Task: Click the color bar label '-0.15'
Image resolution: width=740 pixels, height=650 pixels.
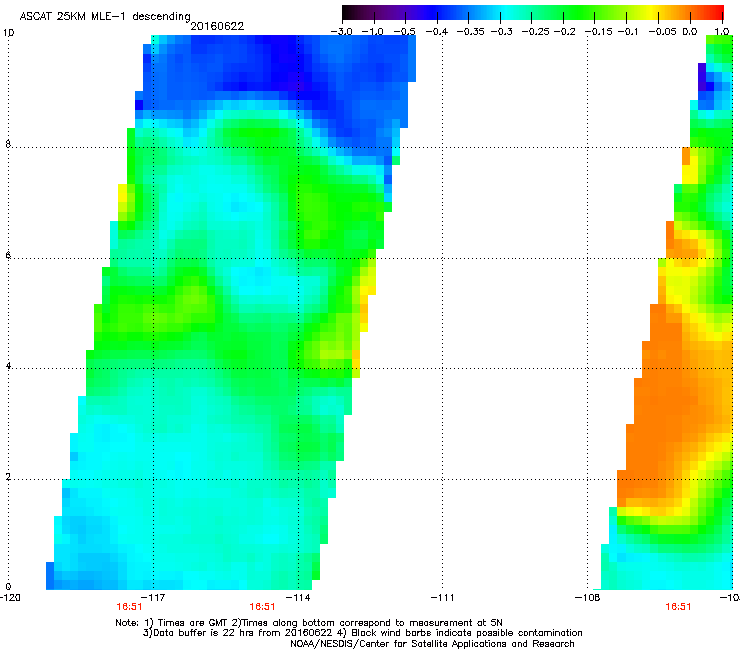Action: (598, 32)
